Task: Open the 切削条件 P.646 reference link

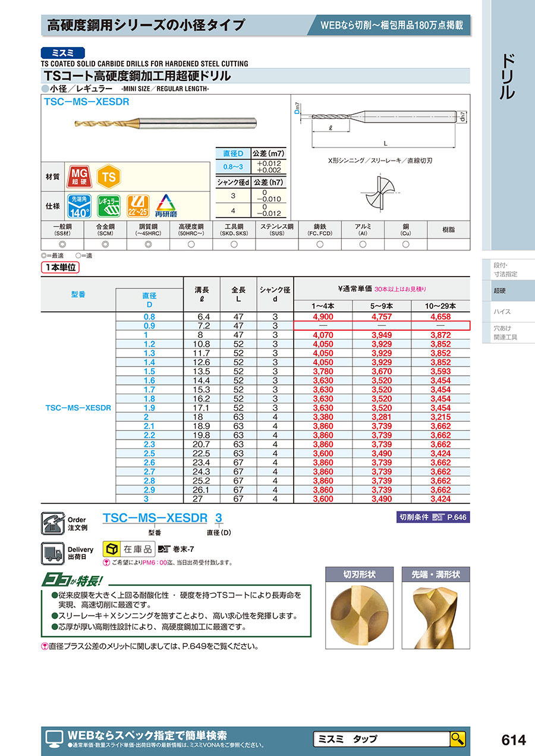Action: click(x=433, y=517)
